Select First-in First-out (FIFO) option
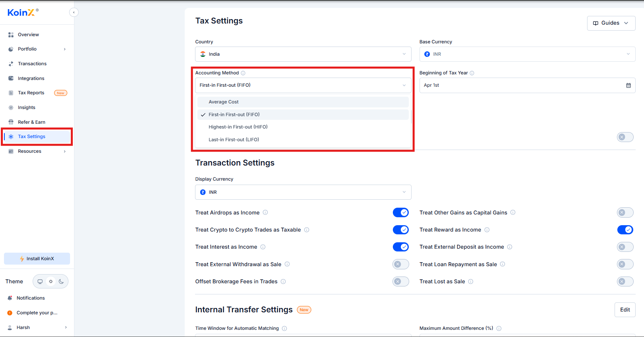Viewport: 644px width, 337px height. coord(303,115)
